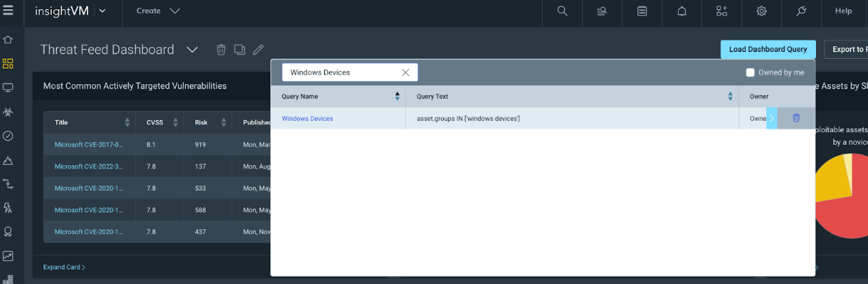Screen dimensions: 868x284
Task: Click the pencil edit dashboard icon
Action: click(258, 50)
